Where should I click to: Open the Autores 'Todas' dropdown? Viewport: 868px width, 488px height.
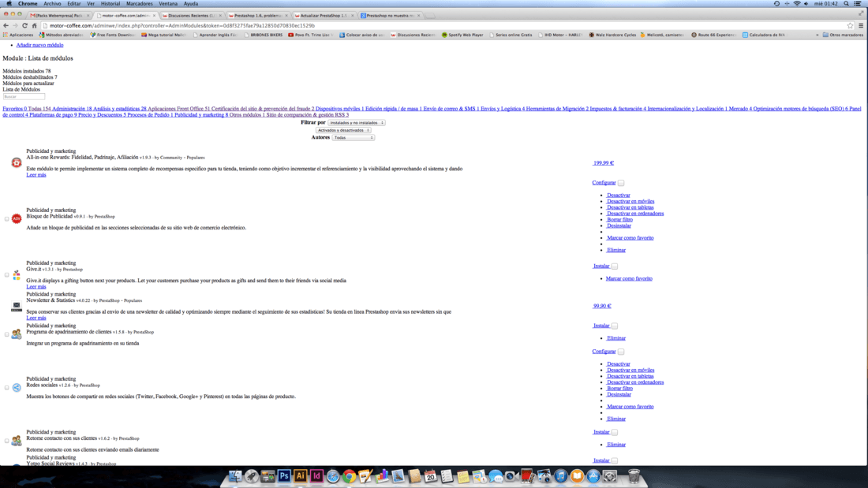[354, 137]
